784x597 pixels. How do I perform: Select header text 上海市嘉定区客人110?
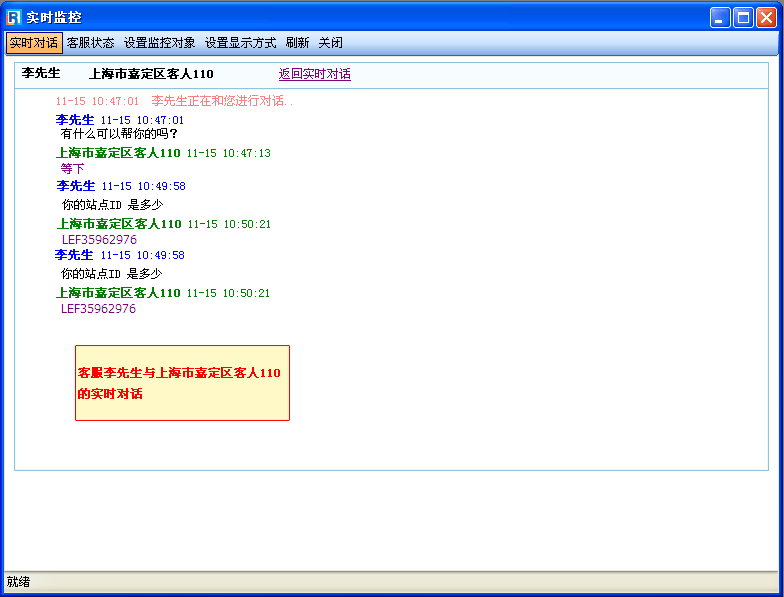coord(152,74)
